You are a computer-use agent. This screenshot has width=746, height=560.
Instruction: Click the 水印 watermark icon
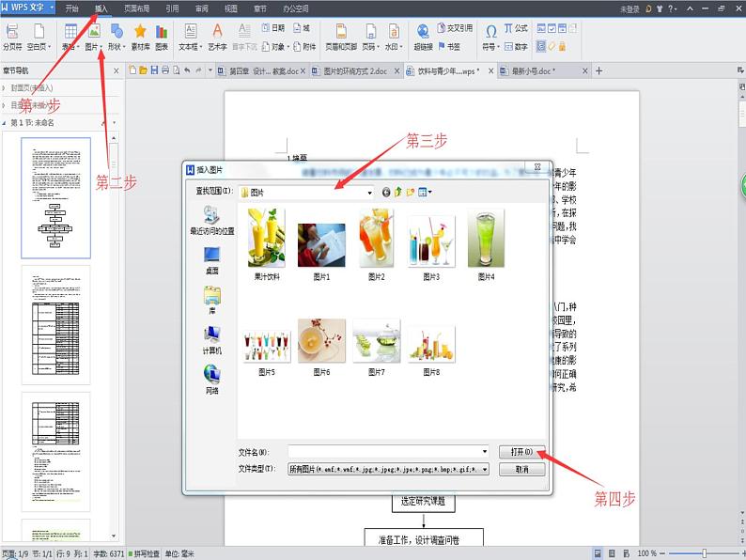pyautogui.click(x=394, y=31)
